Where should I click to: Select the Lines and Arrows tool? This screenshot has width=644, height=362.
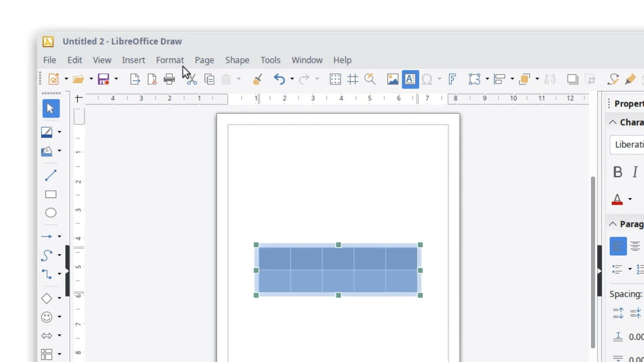47,236
